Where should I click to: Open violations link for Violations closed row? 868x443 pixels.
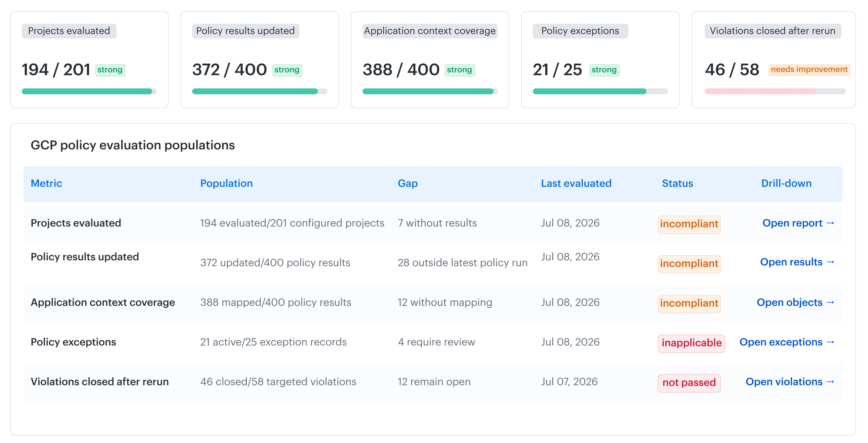[x=790, y=382]
